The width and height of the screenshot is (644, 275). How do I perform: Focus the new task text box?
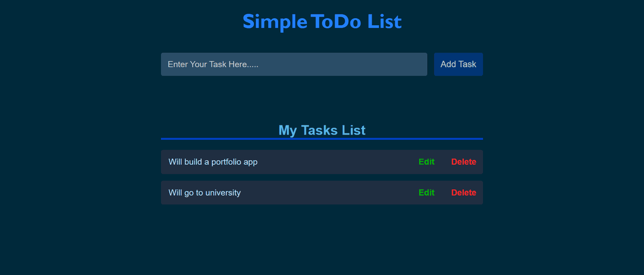click(x=294, y=64)
